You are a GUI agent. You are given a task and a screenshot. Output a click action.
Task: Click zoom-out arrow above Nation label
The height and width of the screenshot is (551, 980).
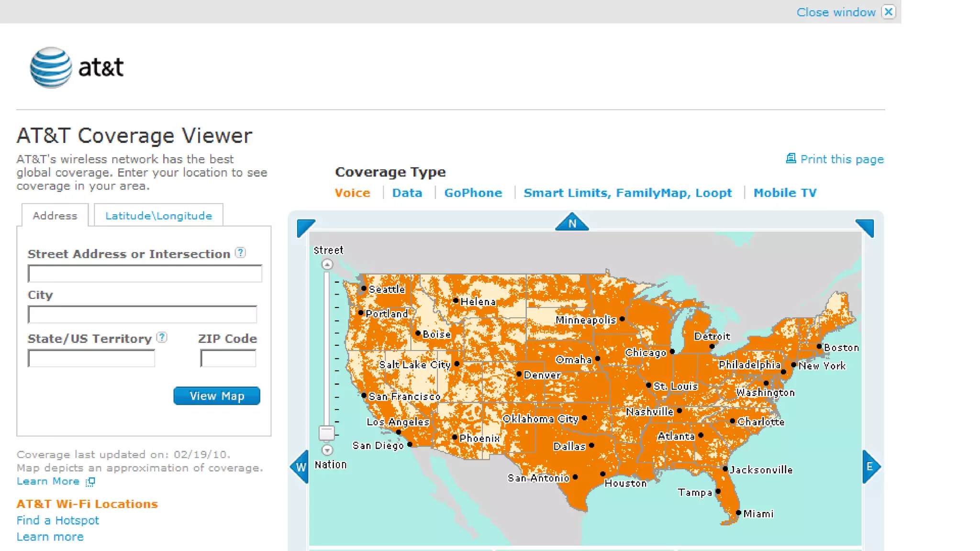click(x=327, y=450)
